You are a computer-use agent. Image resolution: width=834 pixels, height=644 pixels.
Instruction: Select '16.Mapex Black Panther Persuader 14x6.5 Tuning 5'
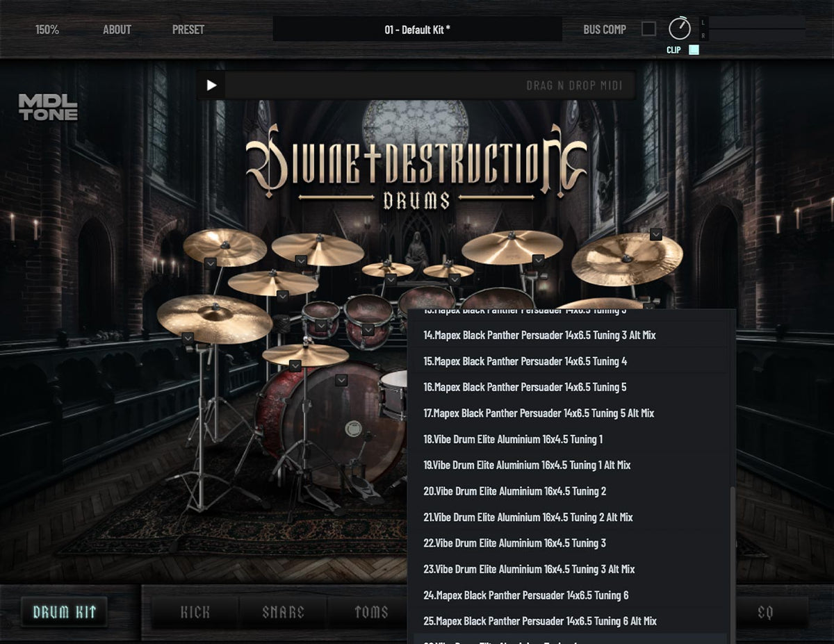pyautogui.click(x=570, y=387)
